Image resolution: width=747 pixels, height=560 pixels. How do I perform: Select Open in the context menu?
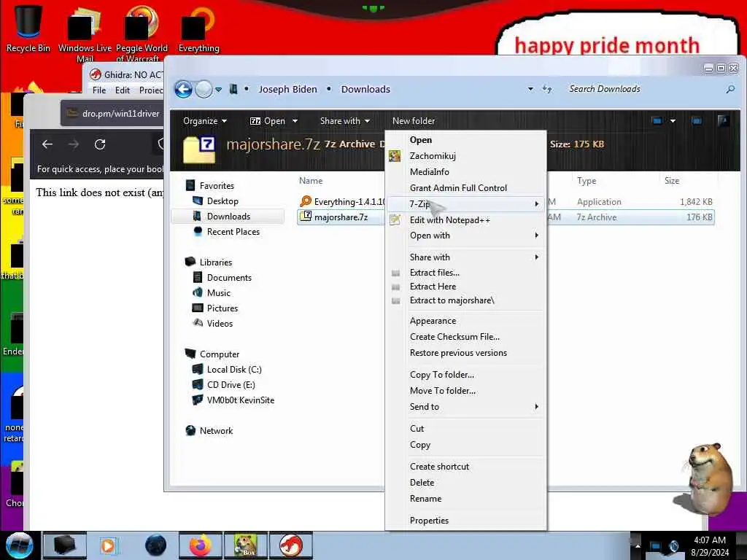466,140
